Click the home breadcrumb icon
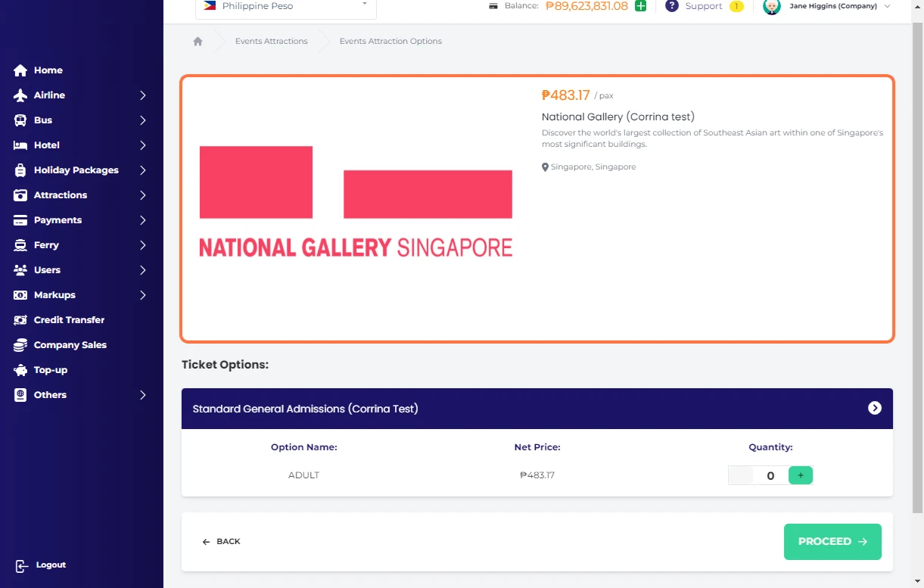 [x=198, y=42]
